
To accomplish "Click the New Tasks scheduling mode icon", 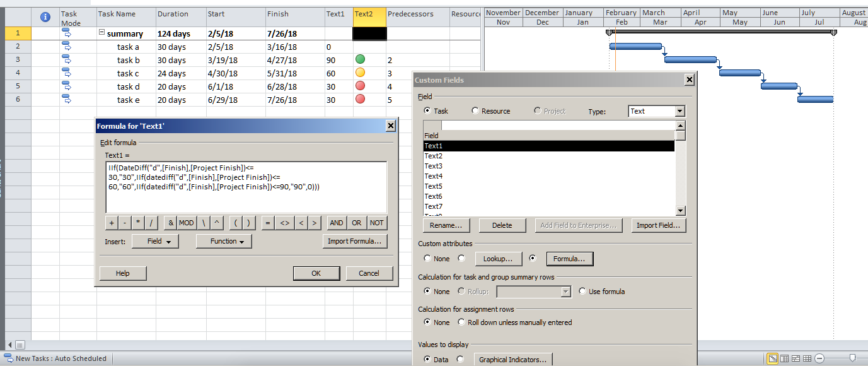I will pyautogui.click(x=8, y=358).
